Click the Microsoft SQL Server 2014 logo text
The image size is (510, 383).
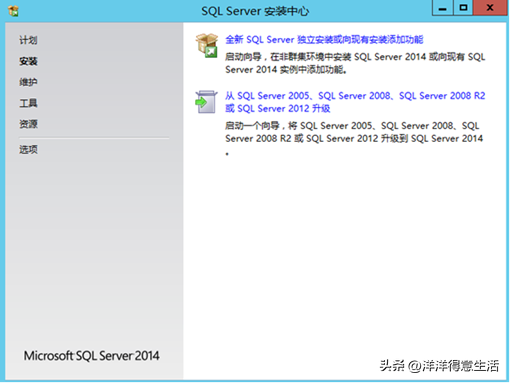[x=91, y=356]
